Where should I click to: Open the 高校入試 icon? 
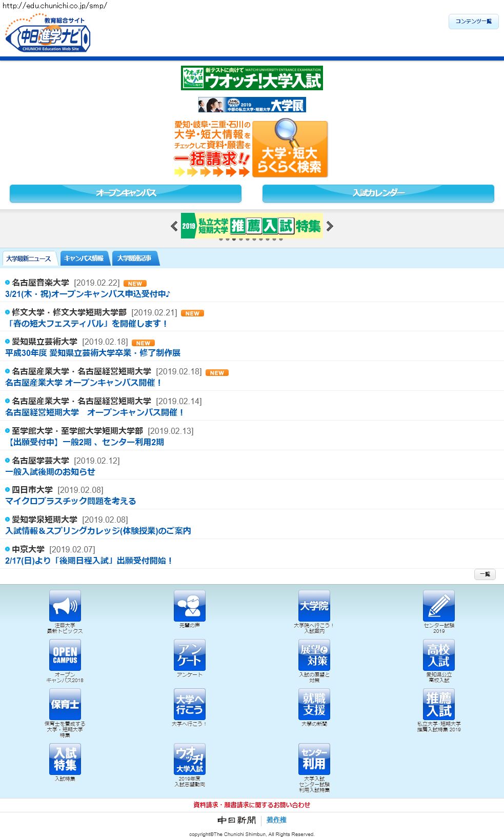coord(439,655)
